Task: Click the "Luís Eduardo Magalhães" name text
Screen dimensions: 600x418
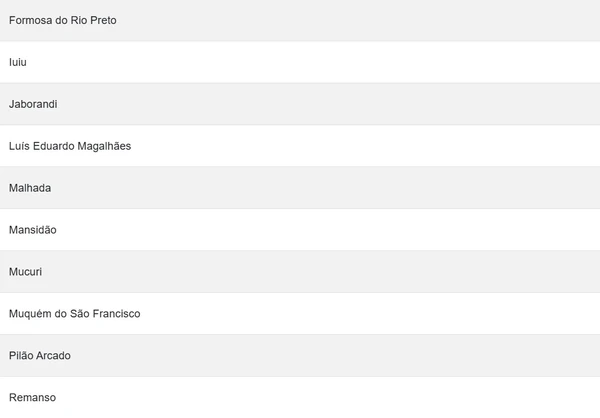Action: (70, 146)
